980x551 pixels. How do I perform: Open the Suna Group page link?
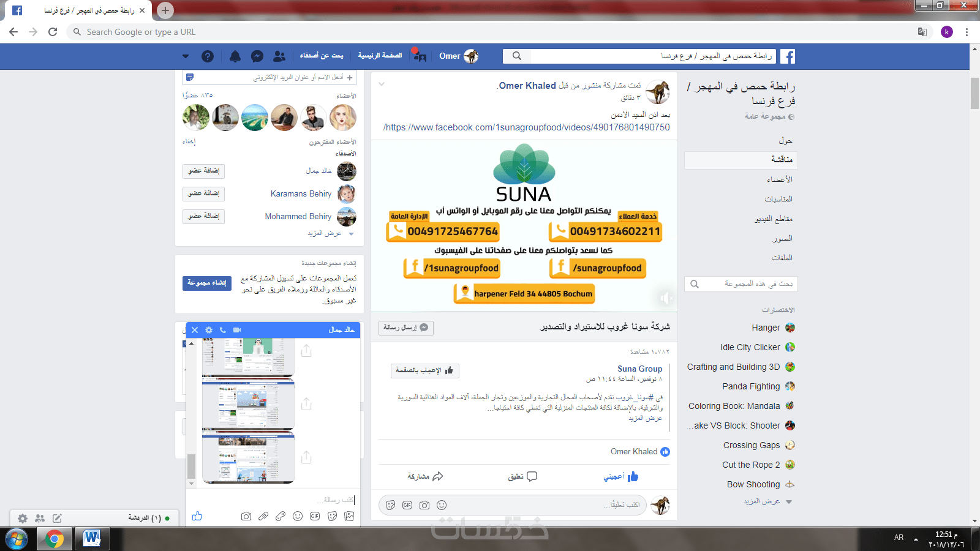click(x=640, y=369)
